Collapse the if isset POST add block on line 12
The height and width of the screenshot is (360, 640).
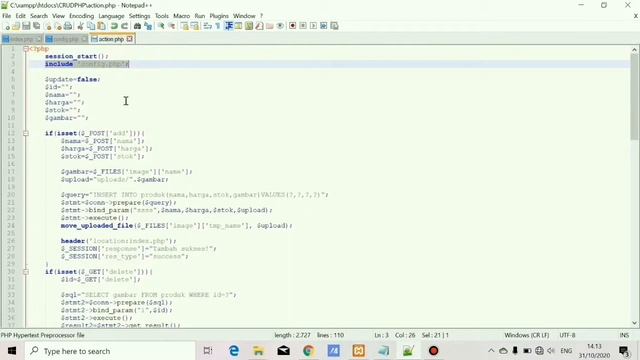coord(26,133)
